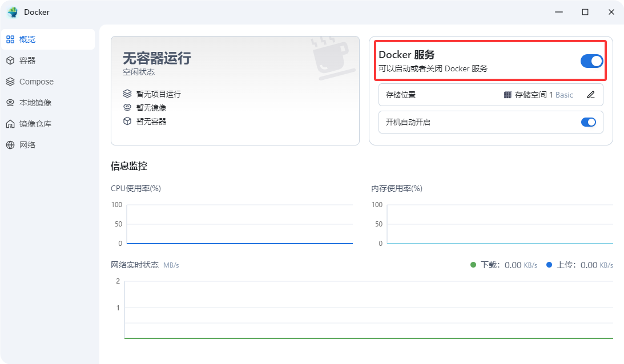Viewport: 624px width, 364px height.
Task: Switch to 本地镜像 page
Action: click(x=35, y=103)
